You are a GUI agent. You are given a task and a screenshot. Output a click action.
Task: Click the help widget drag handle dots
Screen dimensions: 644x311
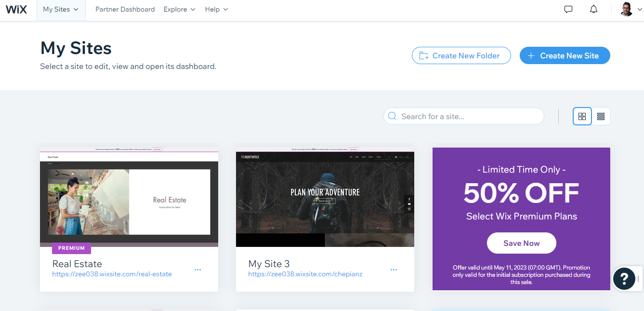tap(639, 278)
